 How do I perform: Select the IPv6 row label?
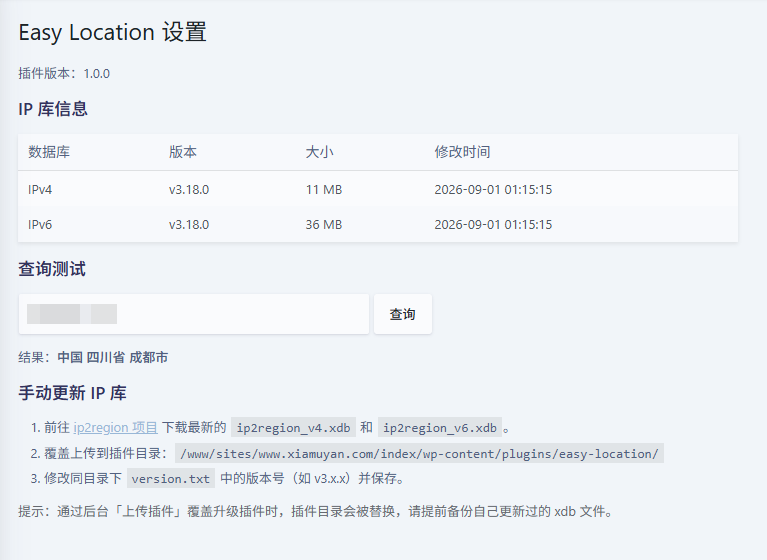tap(40, 224)
